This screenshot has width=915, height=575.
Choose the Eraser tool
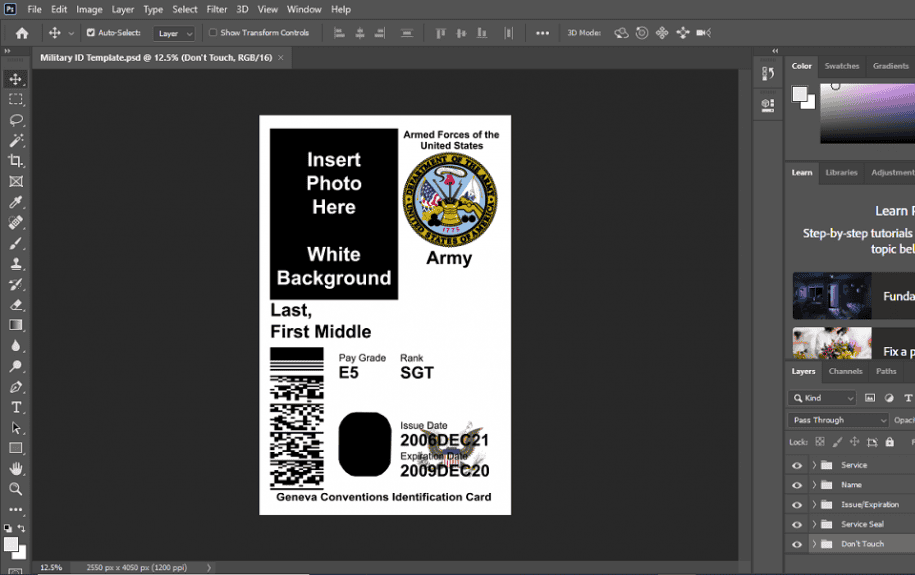click(x=16, y=305)
